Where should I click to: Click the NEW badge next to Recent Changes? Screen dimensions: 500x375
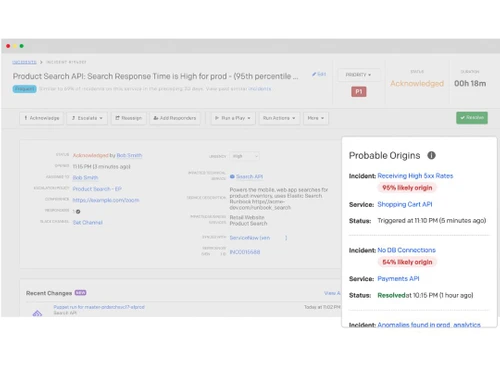click(x=80, y=293)
